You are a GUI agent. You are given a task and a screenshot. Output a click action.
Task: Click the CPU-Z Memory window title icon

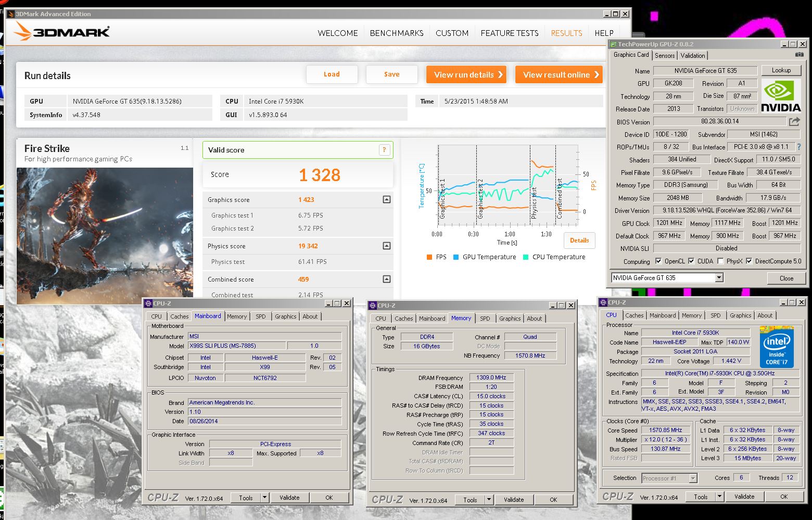click(373, 306)
